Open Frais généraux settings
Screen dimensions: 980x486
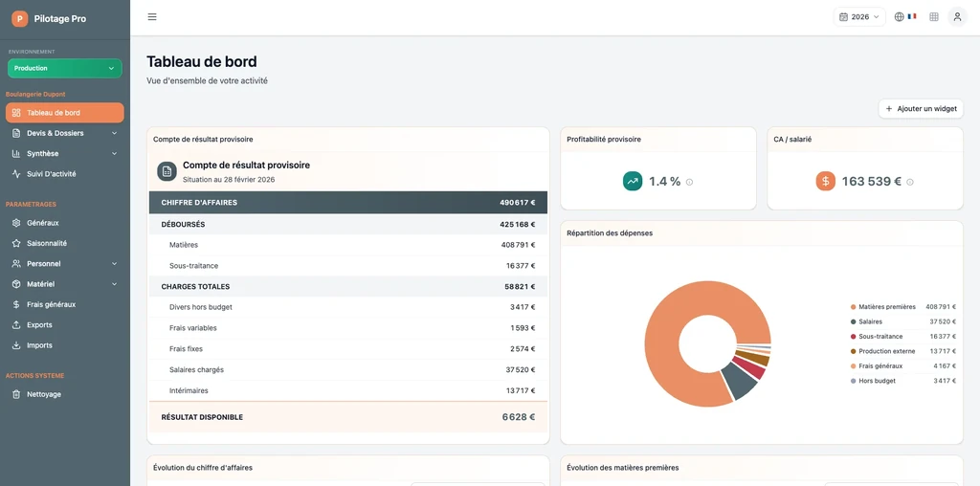(x=51, y=304)
